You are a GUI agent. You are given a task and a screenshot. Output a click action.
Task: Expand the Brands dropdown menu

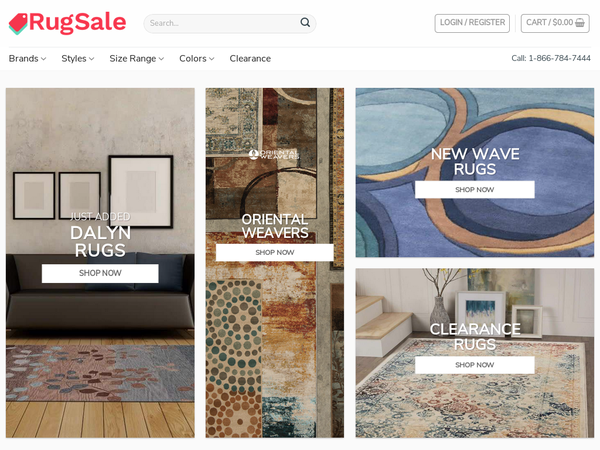[27, 59]
